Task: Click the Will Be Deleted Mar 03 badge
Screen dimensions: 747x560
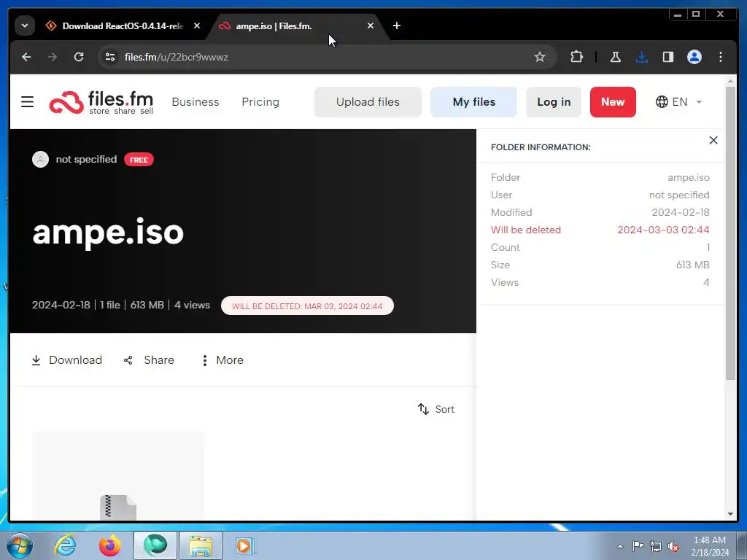Action: click(x=307, y=306)
